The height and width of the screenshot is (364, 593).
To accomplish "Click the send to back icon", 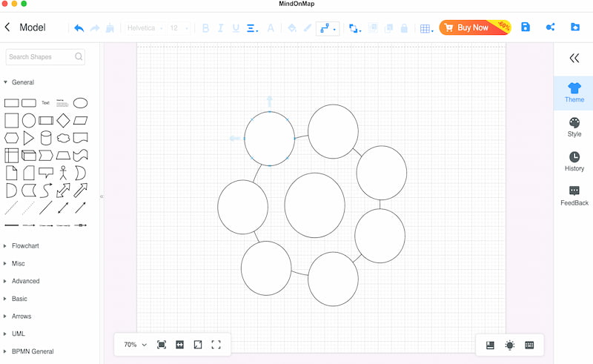I will click(388, 28).
